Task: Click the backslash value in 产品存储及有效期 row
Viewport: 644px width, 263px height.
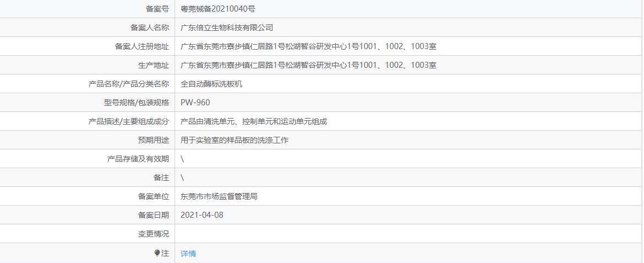Action: [x=182, y=159]
